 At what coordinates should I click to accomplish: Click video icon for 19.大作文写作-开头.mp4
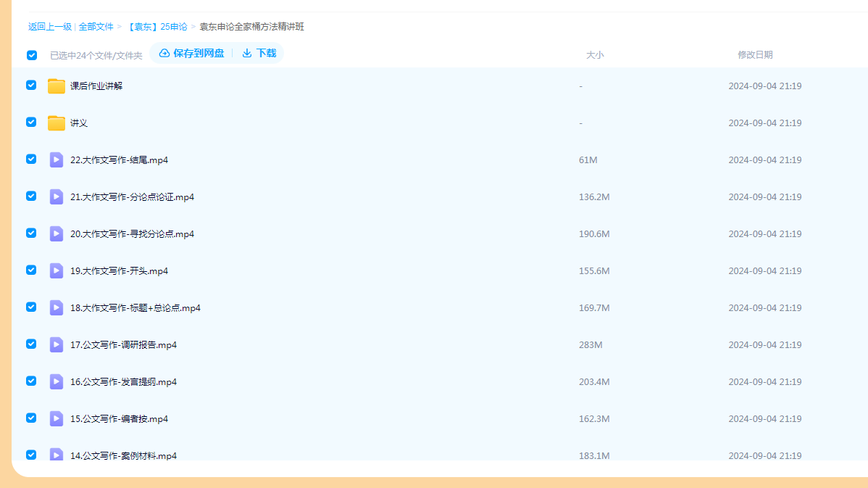tap(57, 270)
